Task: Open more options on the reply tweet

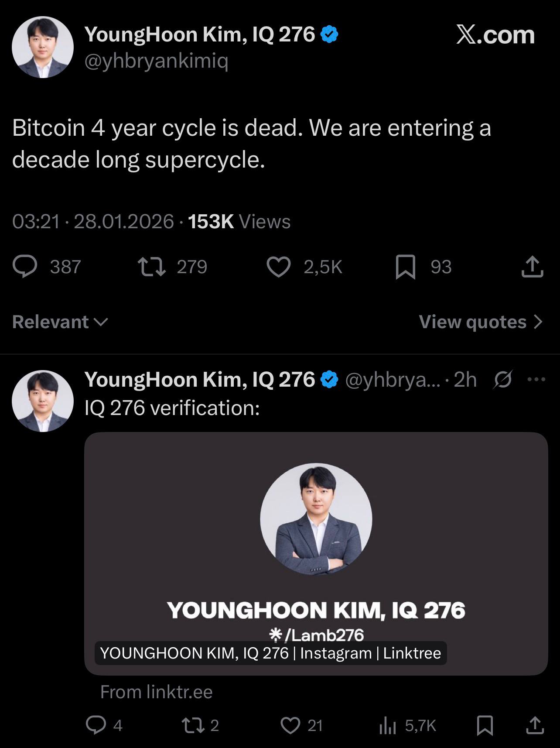Action: coord(536,379)
